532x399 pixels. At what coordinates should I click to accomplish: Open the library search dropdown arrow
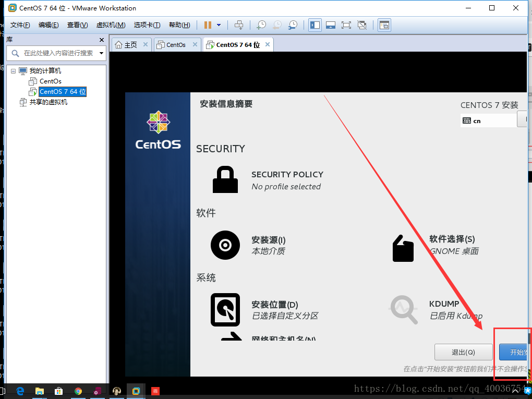point(101,53)
